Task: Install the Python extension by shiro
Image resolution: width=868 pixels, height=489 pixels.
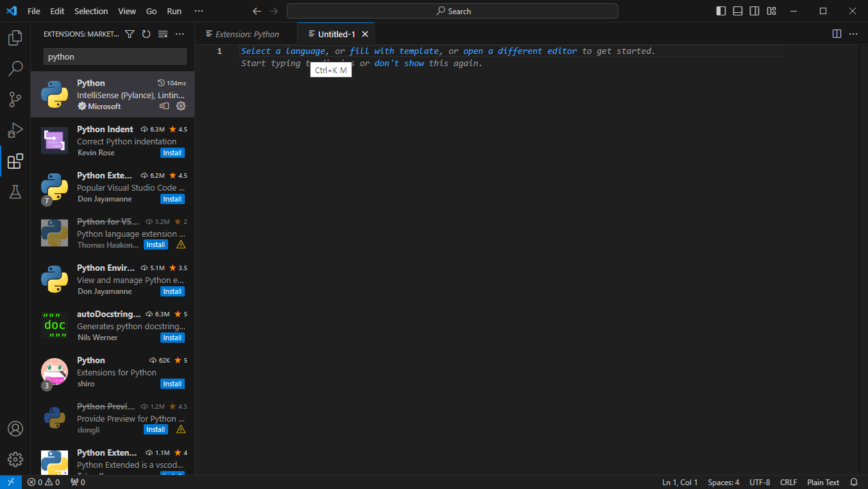Action: point(173,384)
